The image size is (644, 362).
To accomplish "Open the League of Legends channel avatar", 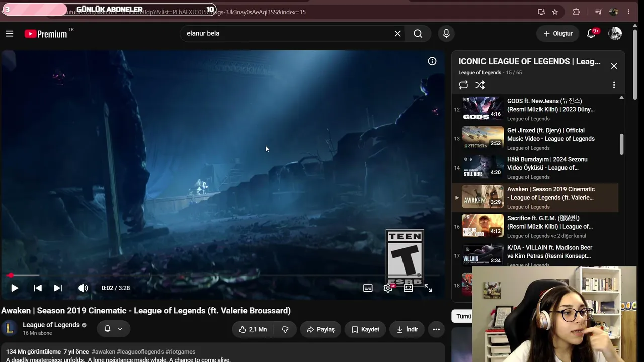I will point(9,329).
